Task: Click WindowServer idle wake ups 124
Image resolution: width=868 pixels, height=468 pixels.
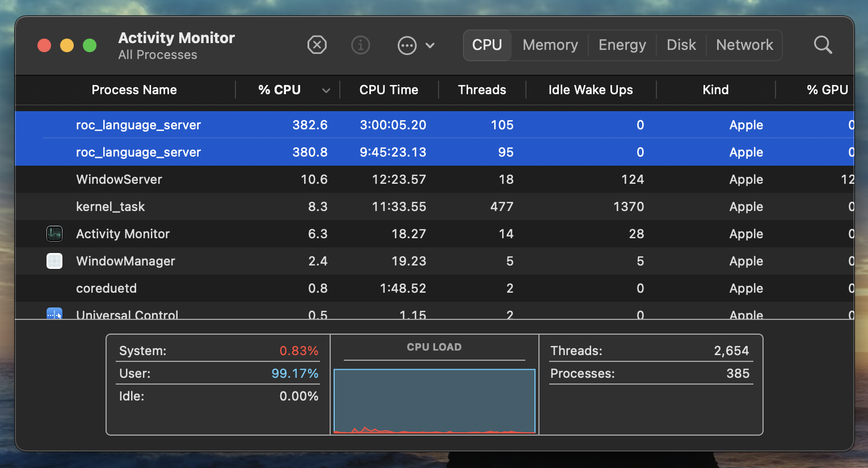Action: 633,179
